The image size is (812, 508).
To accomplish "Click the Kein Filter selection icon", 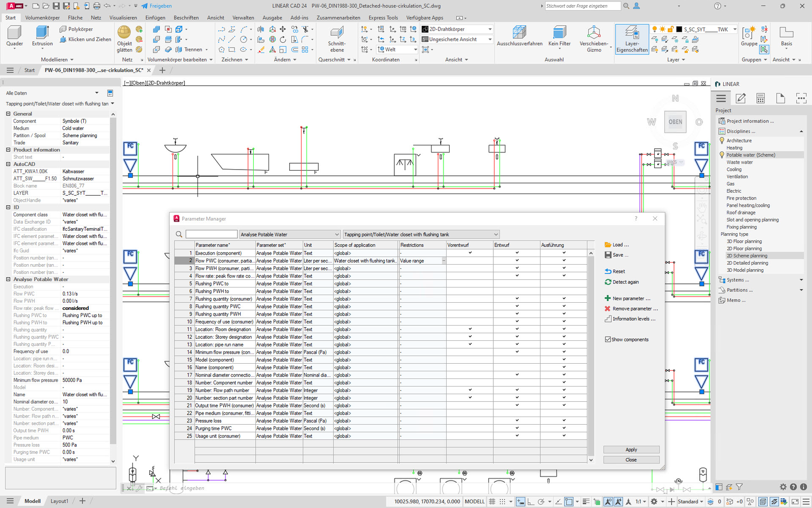I will tap(559, 33).
